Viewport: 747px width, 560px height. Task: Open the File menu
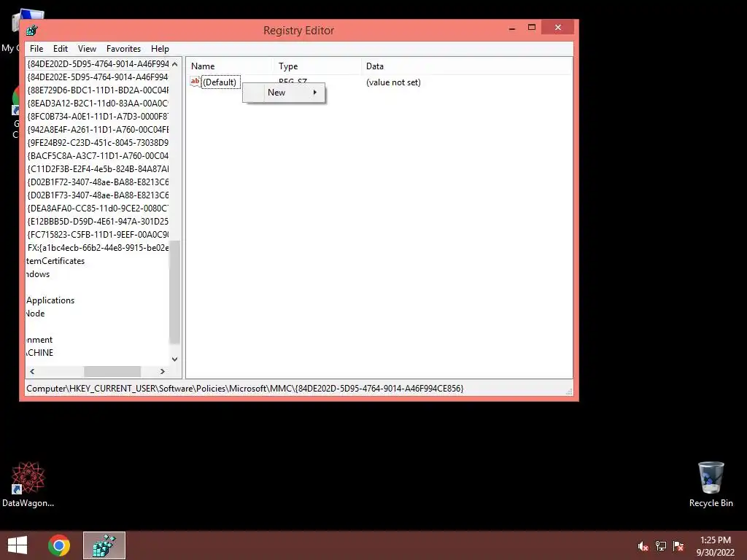[36, 49]
